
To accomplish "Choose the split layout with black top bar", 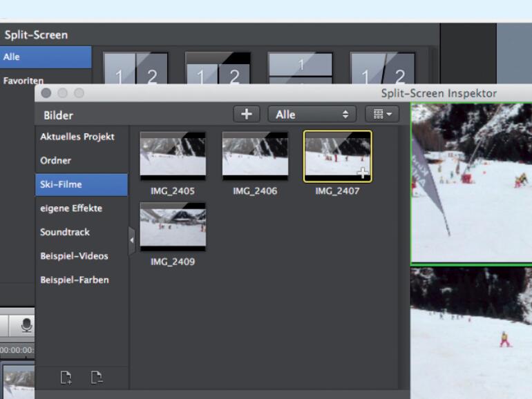I will (x=218, y=69).
